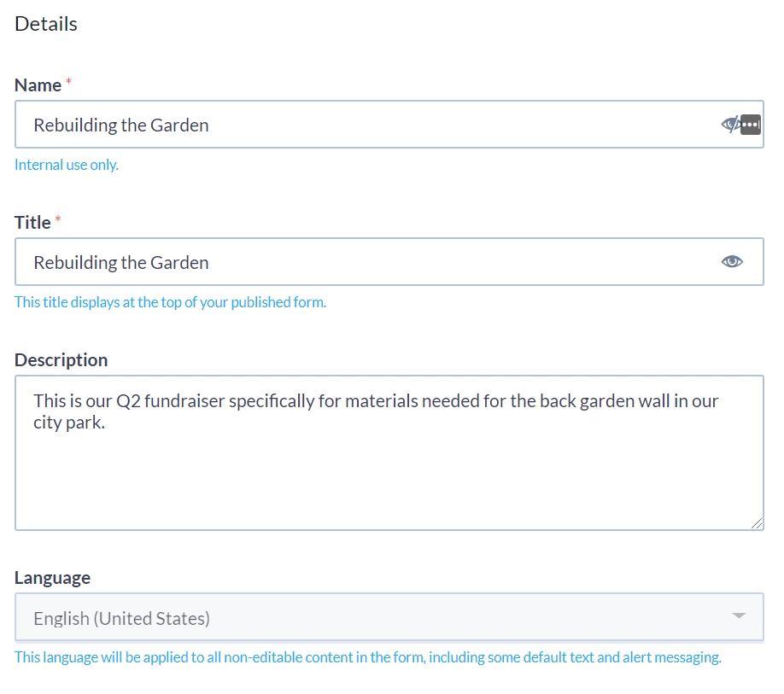Viewport: 784px width, 694px height.
Task: Click the red required asterisk next to Name
Action: pos(69,81)
